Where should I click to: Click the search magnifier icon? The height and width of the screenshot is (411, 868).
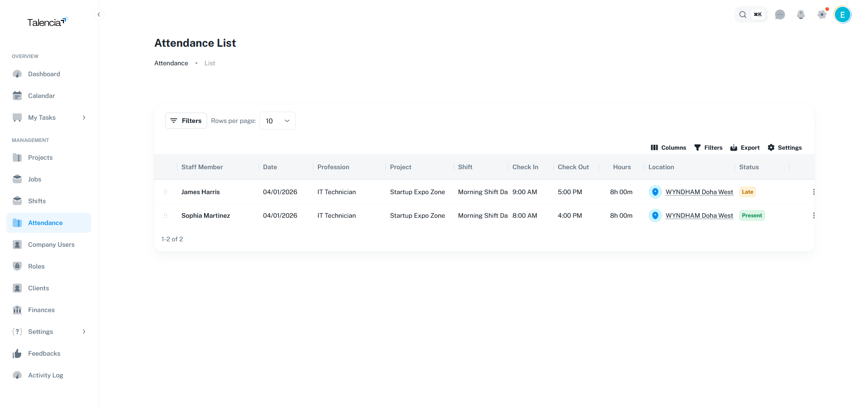pos(742,15)
